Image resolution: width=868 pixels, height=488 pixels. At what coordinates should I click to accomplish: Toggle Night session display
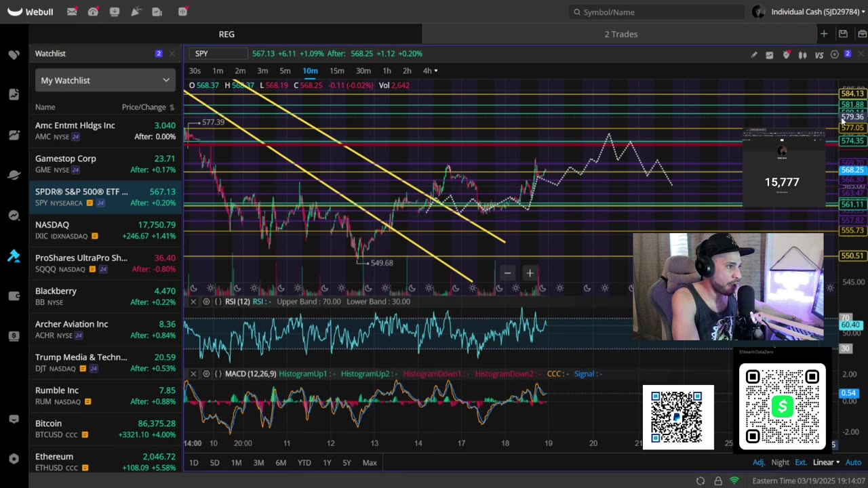(781, 462)
